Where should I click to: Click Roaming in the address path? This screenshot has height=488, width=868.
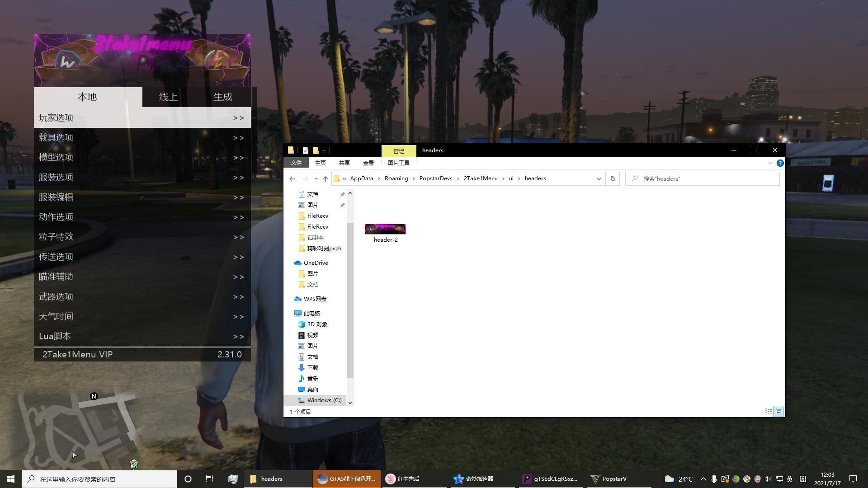[x=396, y=178]
